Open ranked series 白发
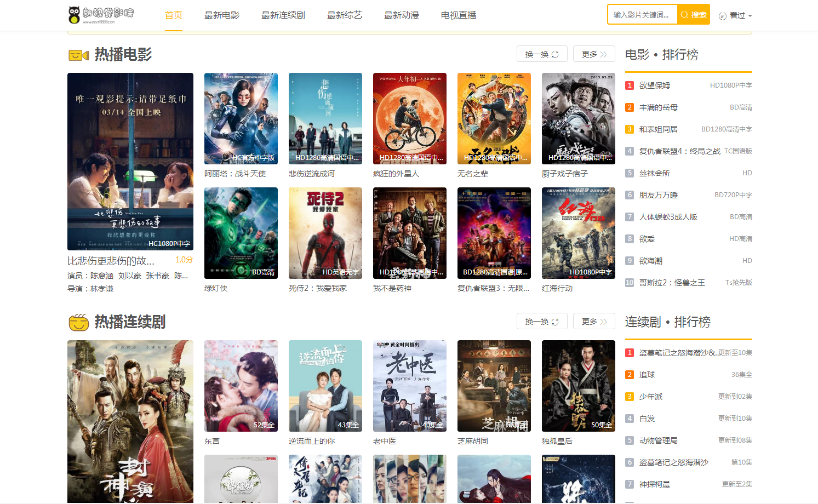This screenshot has height=504, width=818. pos(647,419)
